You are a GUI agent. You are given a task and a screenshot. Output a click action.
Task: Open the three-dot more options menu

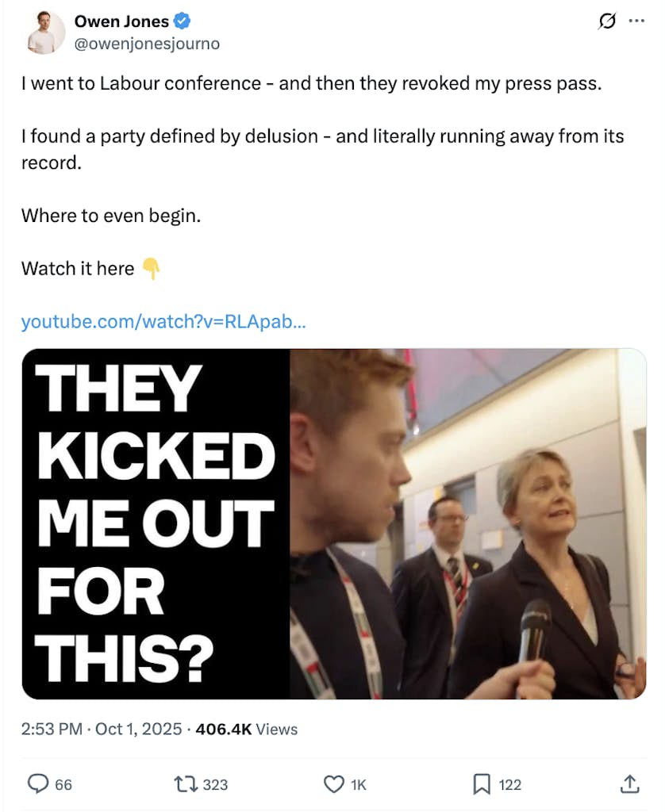point(636,21)
